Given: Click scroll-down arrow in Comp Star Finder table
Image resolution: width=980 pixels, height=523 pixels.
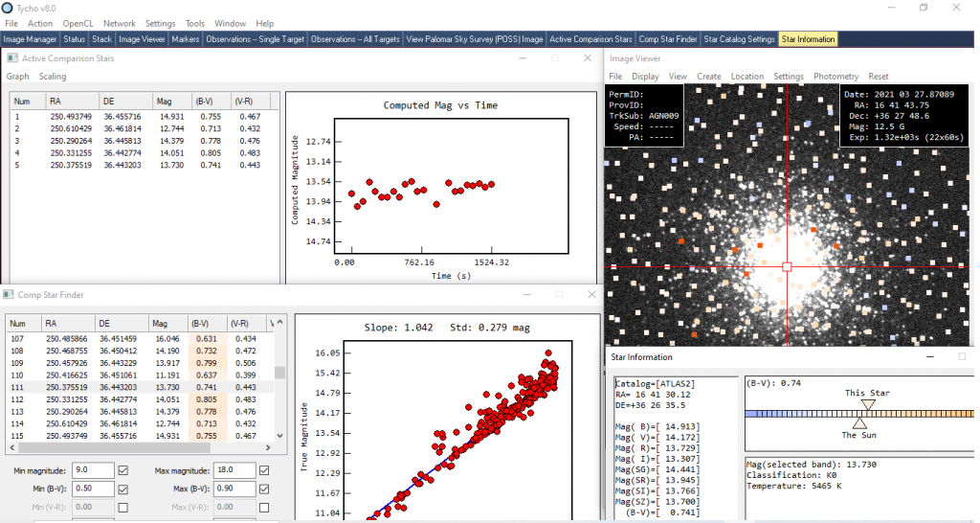Looking at the screenshot, I should (x=279, y=436).
